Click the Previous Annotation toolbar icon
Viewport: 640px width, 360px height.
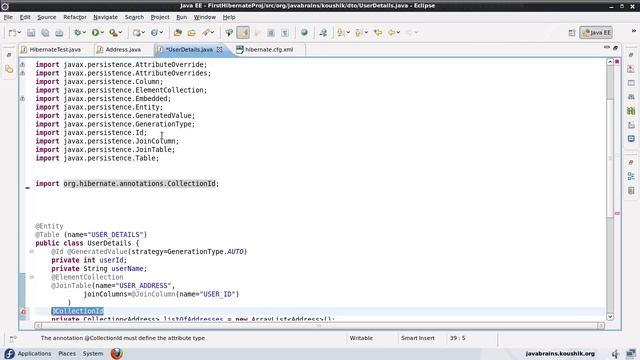358,33
